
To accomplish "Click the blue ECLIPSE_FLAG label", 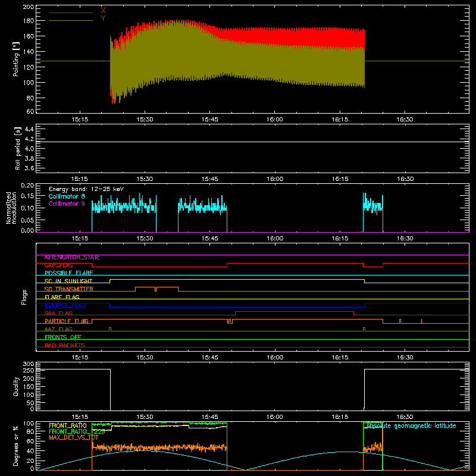I will click(65, 305).
